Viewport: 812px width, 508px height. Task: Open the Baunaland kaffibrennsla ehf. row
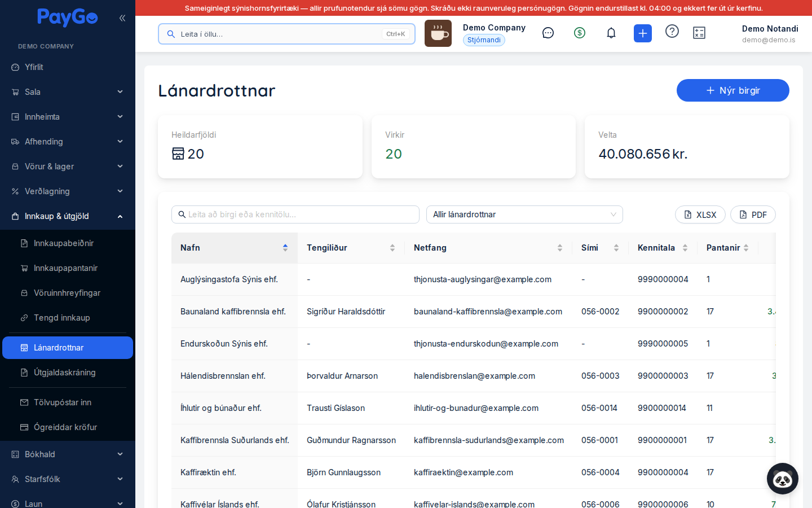pyautogui.click(x=474, y=312)
